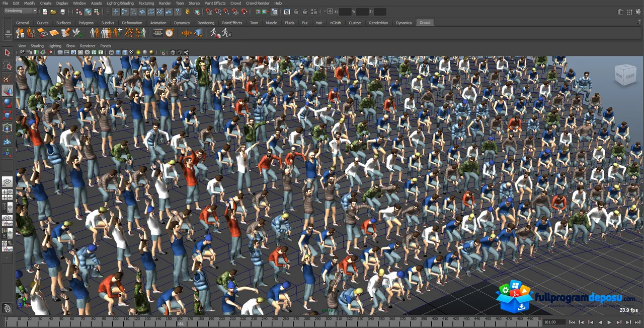Click the orange vortex ring shelf icon
Screen dimensions: 644x328
pos(187,33)
